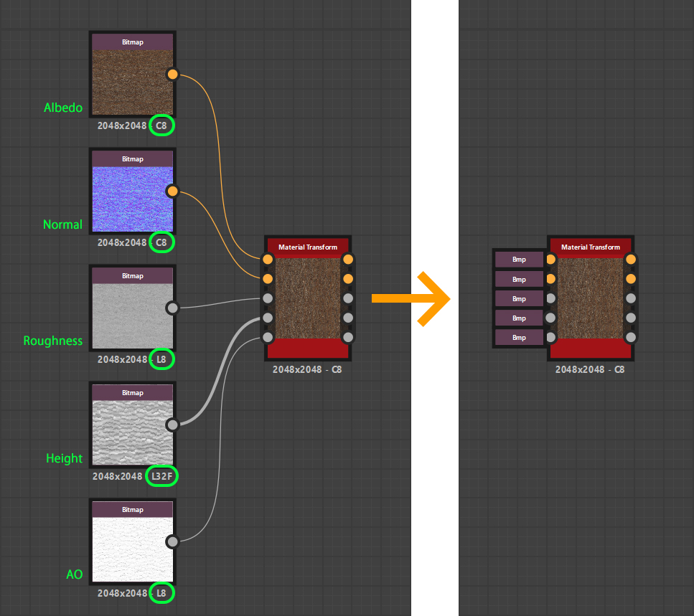Select the third collapsed Bmp node
694x616 pixels.
click(x=519, y=298)
